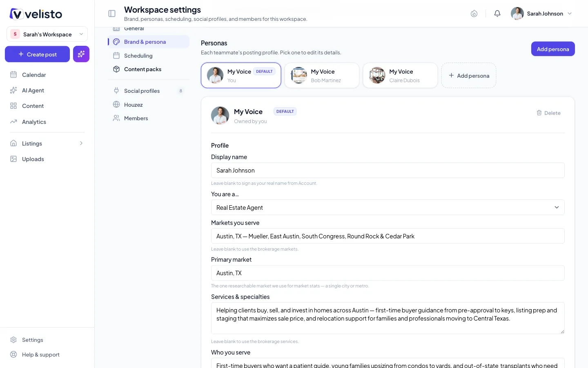This screenshot has height=368, width=588.
Task: Open Help & support link
Action: point(47,354)
